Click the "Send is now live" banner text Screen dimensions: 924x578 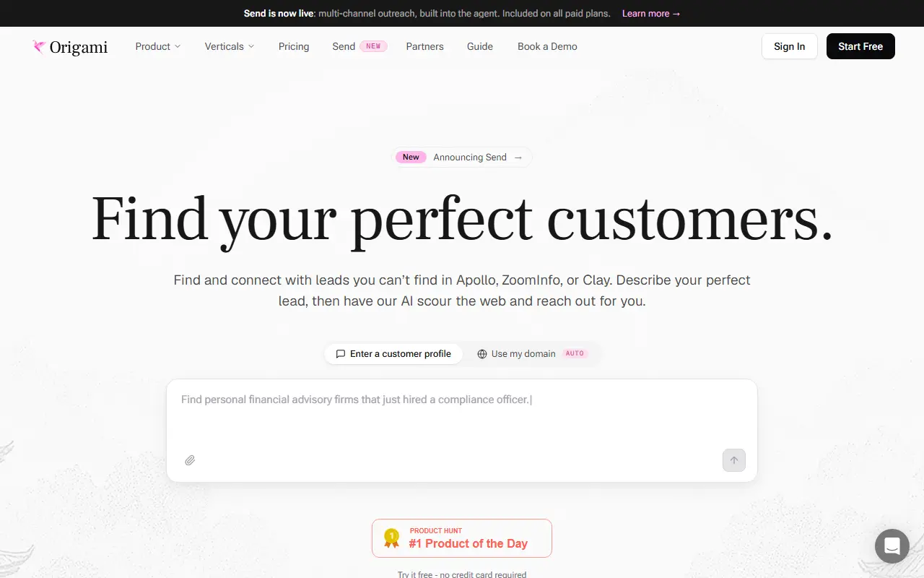[x=279, y=13]
